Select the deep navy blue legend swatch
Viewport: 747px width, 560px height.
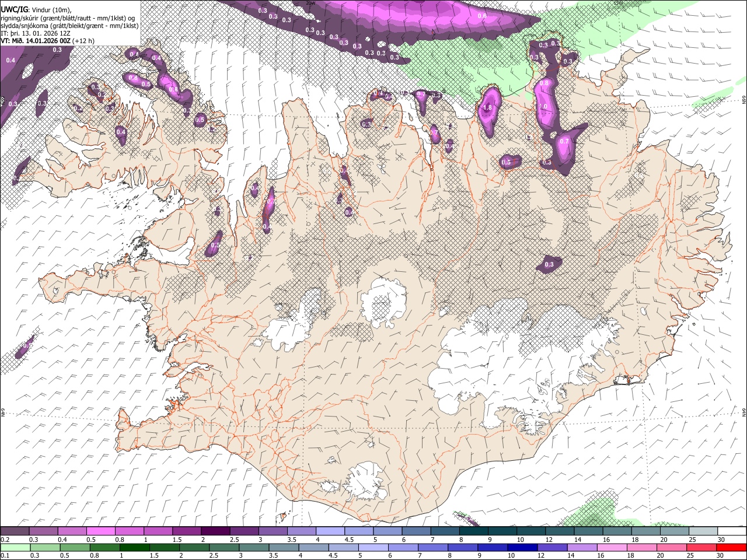point(522,547)
